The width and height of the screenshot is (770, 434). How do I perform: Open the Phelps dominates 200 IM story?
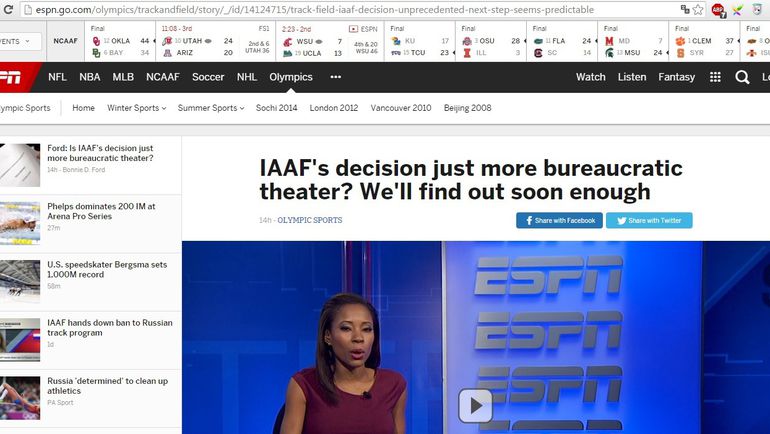(101, 211)
